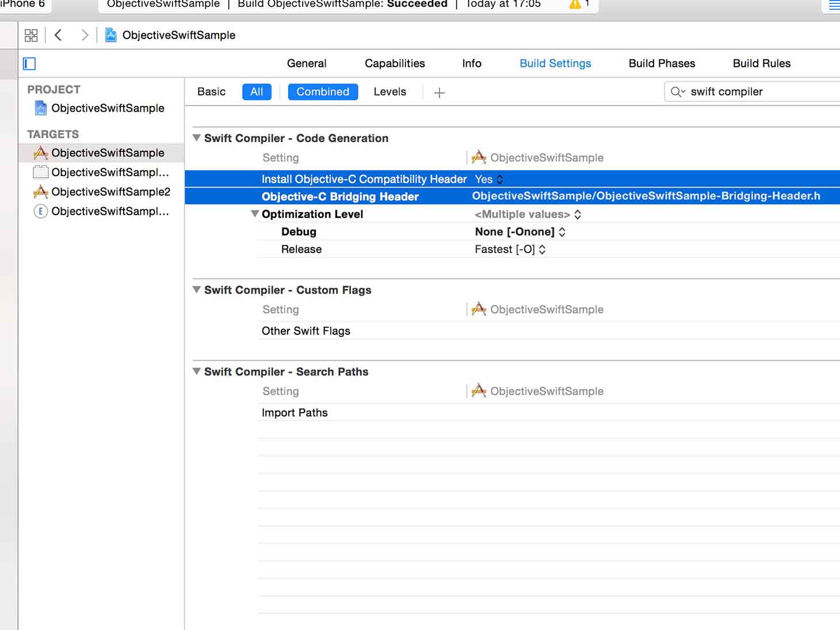Add build setting with plus icon

[x=440, y=93]
